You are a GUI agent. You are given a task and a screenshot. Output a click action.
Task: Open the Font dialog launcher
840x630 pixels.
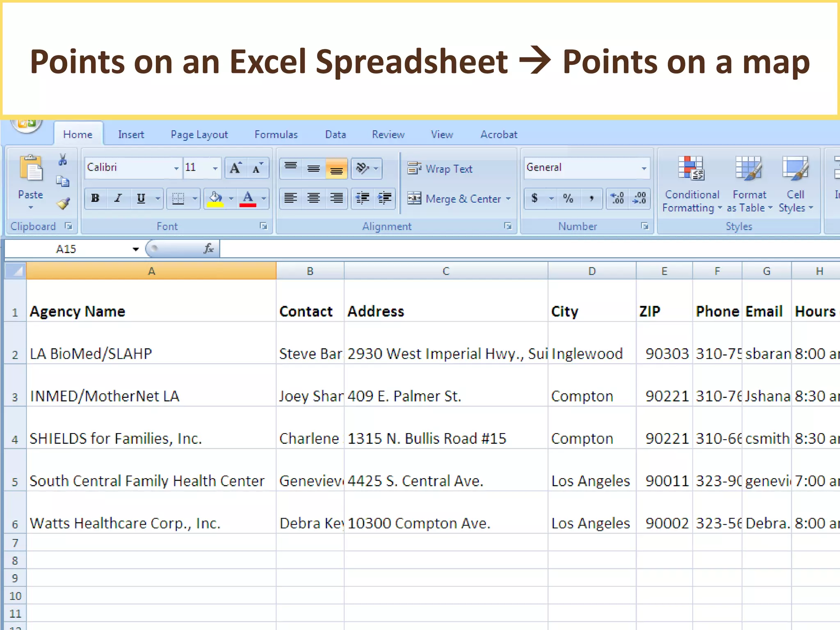pyautogui.click(x=263, y=226)
